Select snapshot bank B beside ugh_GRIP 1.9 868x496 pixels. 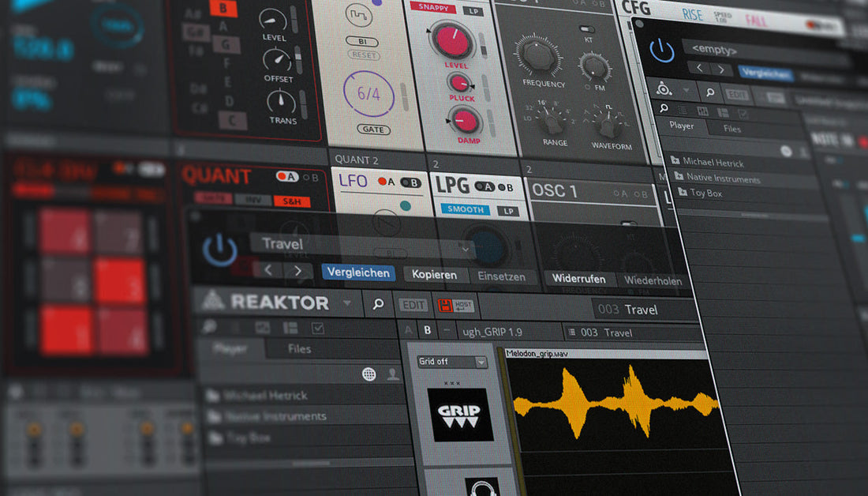click(x=427, y=330)
